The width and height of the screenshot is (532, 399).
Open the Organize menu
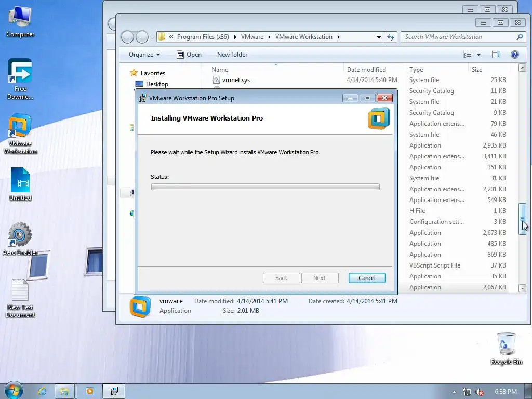[x=144, y=55]
